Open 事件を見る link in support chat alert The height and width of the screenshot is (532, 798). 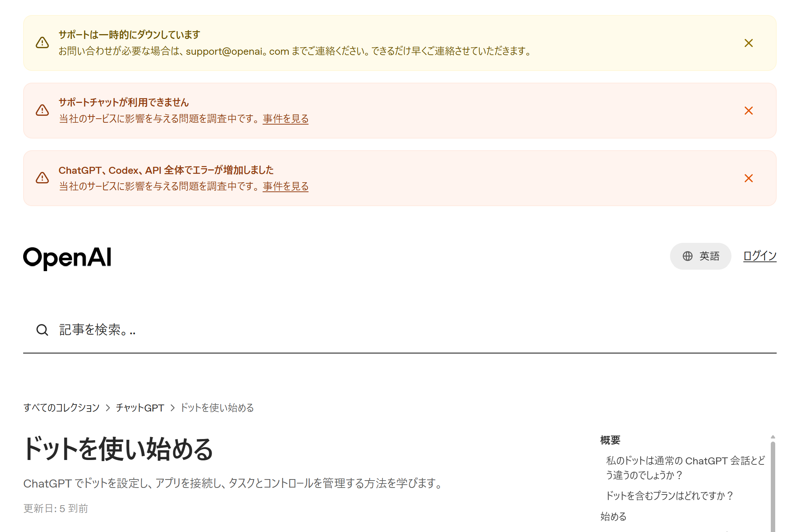(x=285, y=119)
